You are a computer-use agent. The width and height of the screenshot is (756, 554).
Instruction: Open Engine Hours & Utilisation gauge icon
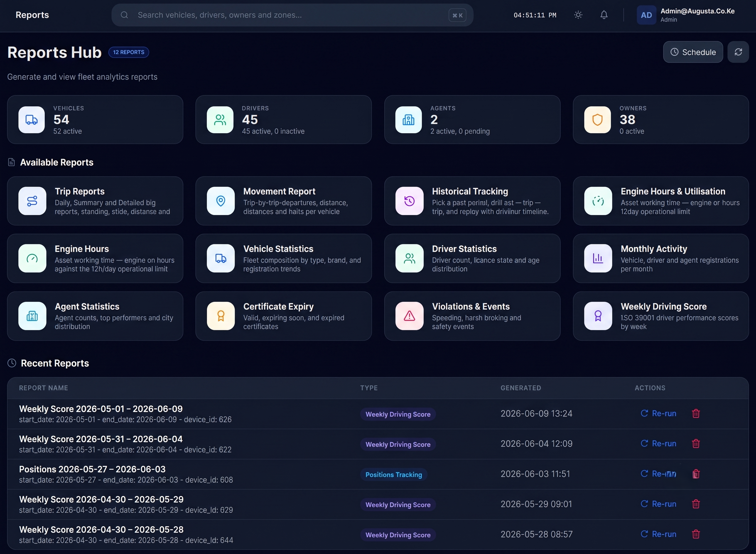[x=598, y=201]
